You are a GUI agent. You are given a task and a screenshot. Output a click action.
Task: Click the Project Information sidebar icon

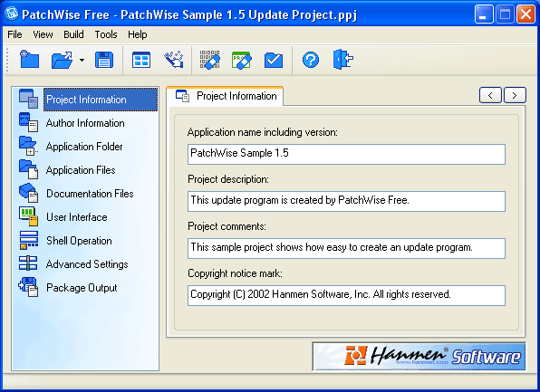(x=29, y=99)
